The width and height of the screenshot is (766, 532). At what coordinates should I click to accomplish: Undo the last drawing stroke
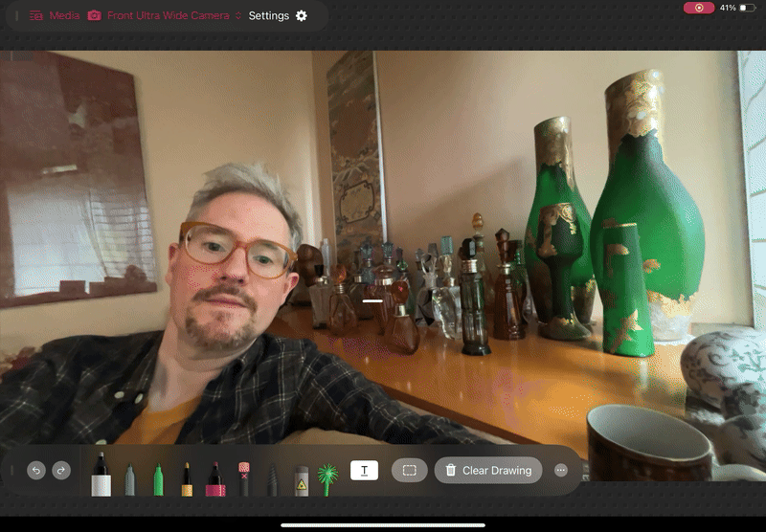coord(36,471)
